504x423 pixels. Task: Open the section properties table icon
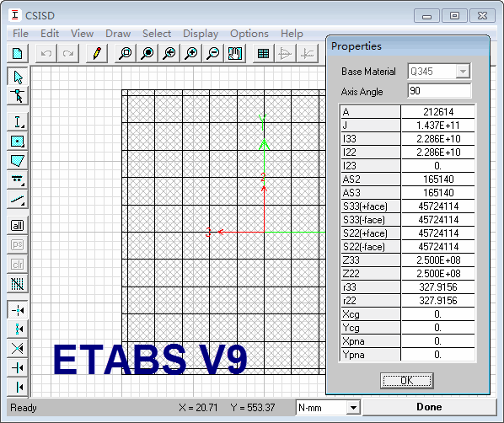(263, 53)
